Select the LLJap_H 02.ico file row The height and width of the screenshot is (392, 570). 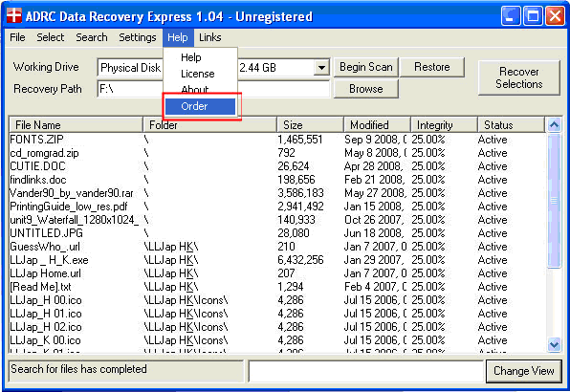pyautogui.click(x=277, y=327)
